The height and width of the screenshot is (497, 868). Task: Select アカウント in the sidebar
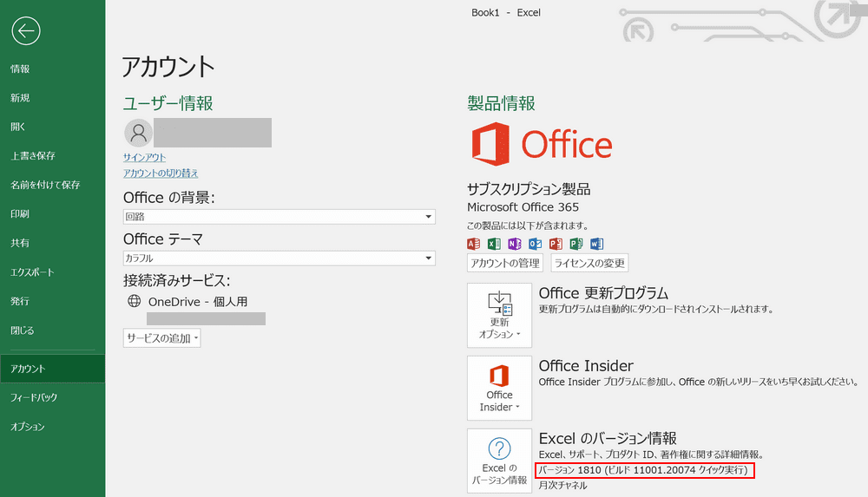point(53,369)
